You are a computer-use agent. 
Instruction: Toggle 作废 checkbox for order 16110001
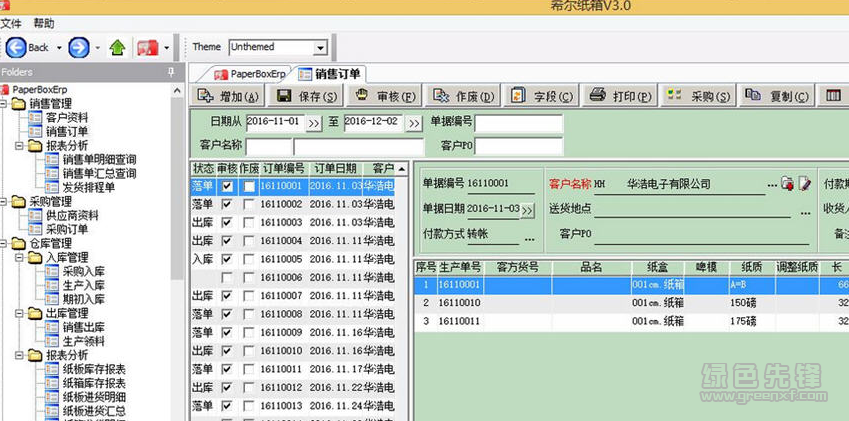coord(249,186)
